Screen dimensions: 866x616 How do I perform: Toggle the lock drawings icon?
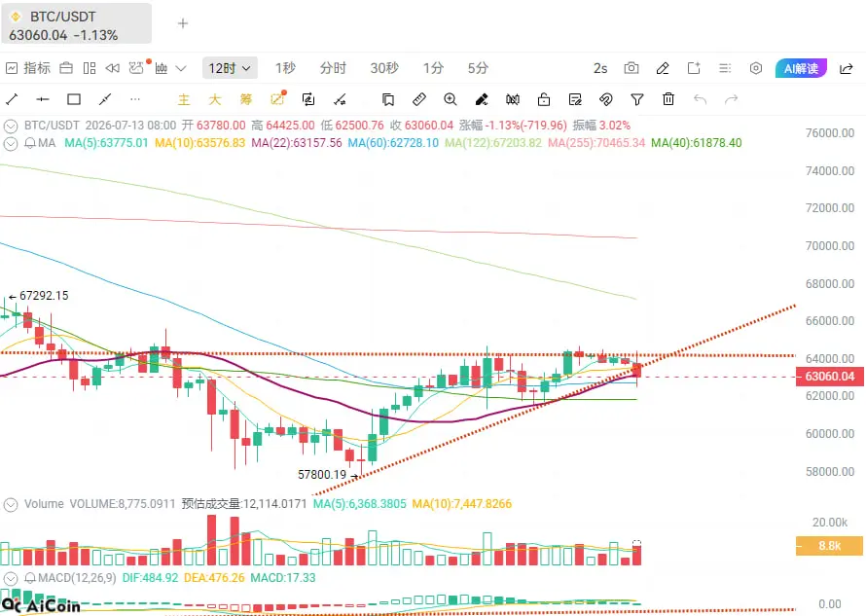[x=544, y=99]
